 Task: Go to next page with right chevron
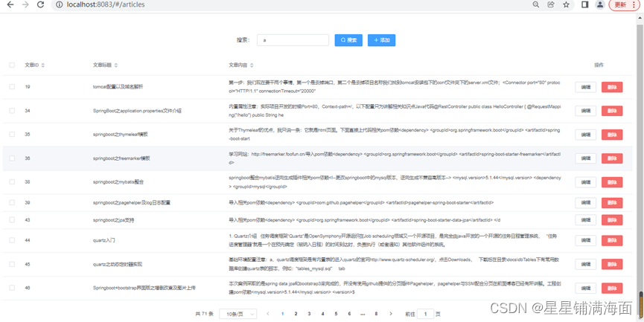[x=390, y=314]
